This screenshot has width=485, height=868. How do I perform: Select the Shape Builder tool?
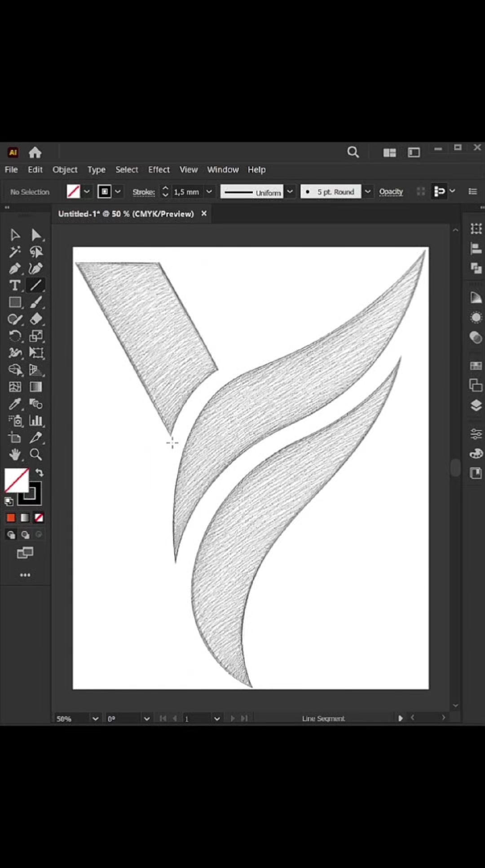(x=15, y=370)
